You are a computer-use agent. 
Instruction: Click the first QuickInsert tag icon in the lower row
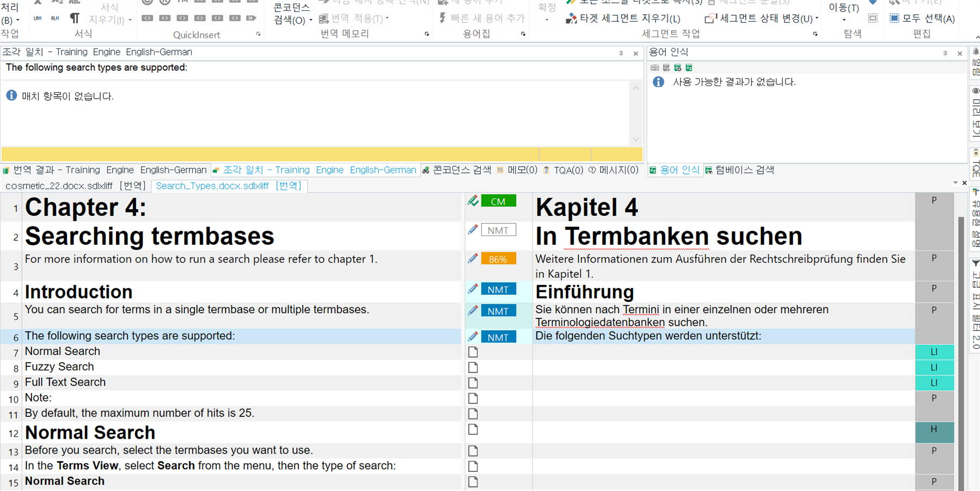[148, 18]
